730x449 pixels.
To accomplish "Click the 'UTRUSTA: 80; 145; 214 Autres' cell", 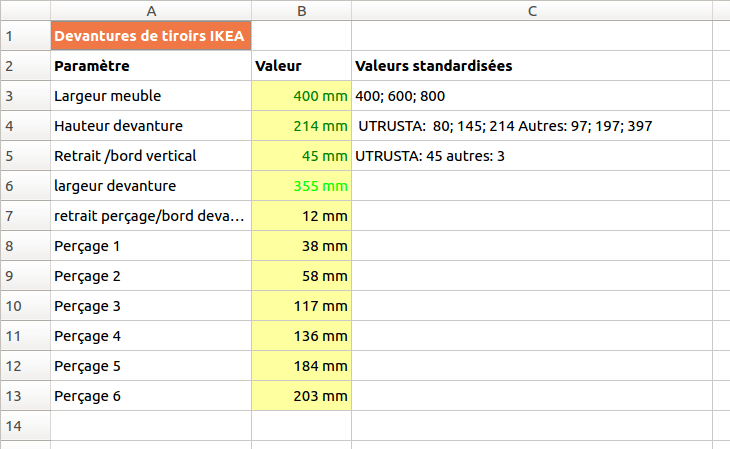I will pos(532,126).
